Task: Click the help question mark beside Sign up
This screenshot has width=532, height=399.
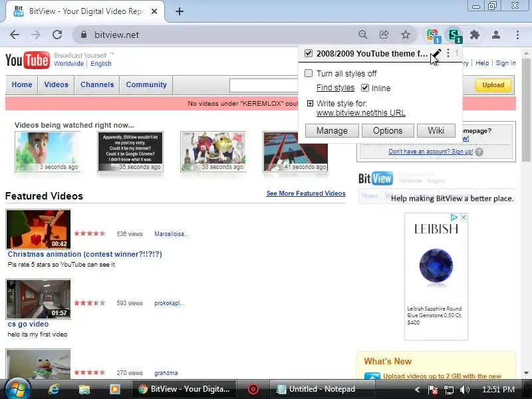Action: click(479, 152)
